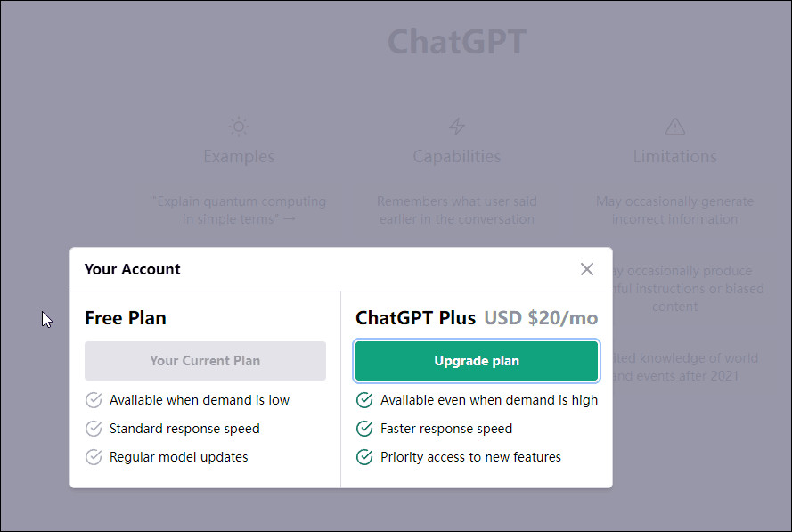
Task: Click the ChatGPT Plus heading
Action: (x=416, y=318)
